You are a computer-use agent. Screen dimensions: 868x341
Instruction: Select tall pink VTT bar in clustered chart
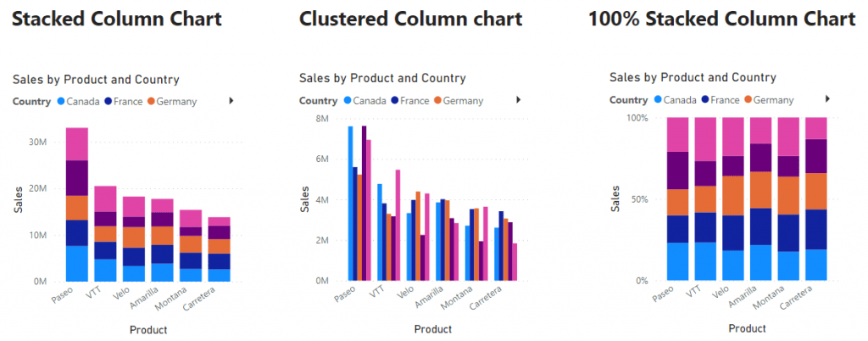coord(398,225)
